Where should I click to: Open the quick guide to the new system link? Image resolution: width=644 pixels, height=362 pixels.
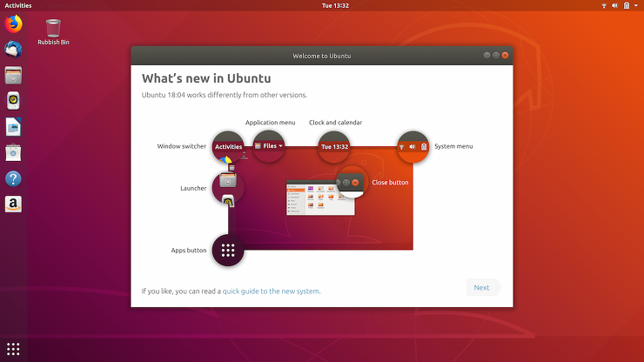pos(272,292)
